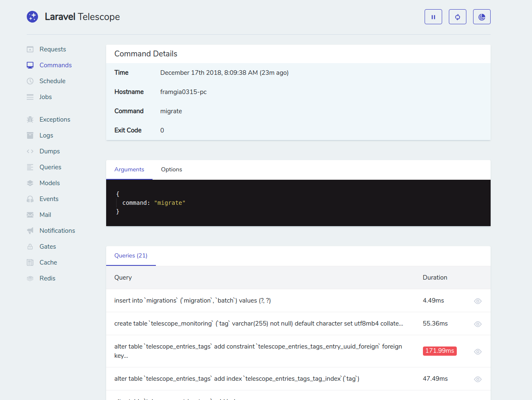Screen dimensions: 532x400
Task: Click the Laravel Telescope logo icon
Action: click(x=32, y=17)
